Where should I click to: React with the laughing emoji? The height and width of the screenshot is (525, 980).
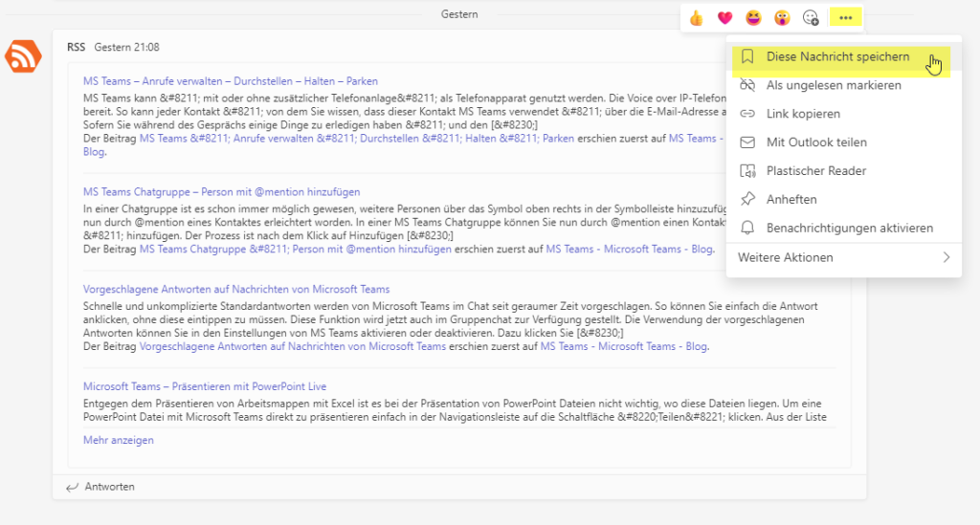pyautogui.click(x=753, y=18)
